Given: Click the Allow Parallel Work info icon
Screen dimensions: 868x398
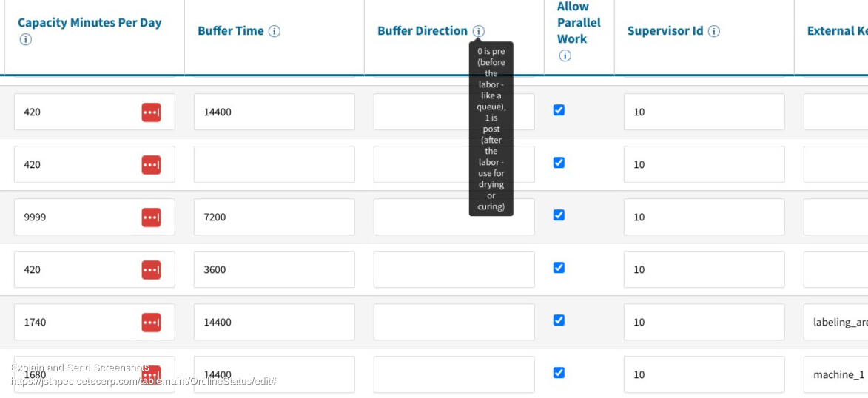Looking at the screenshot, I should coord(565,55).
